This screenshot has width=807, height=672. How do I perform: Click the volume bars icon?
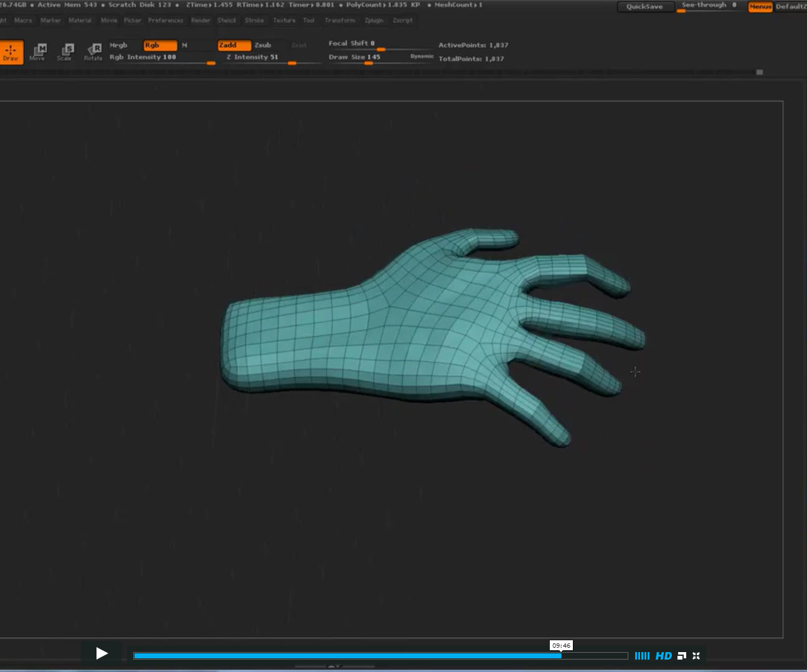click(642, 655)
